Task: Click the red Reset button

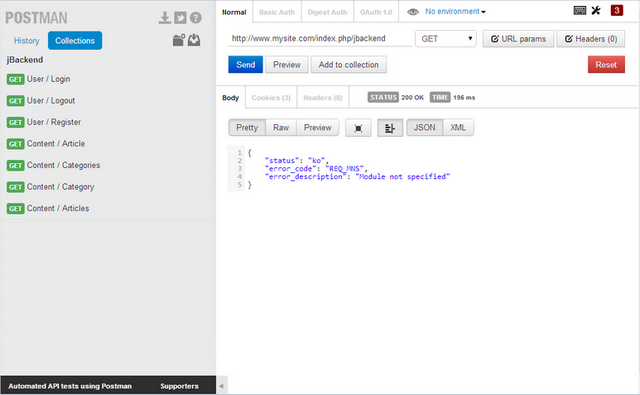Action: pyautogui.click(x=606, y=64)
